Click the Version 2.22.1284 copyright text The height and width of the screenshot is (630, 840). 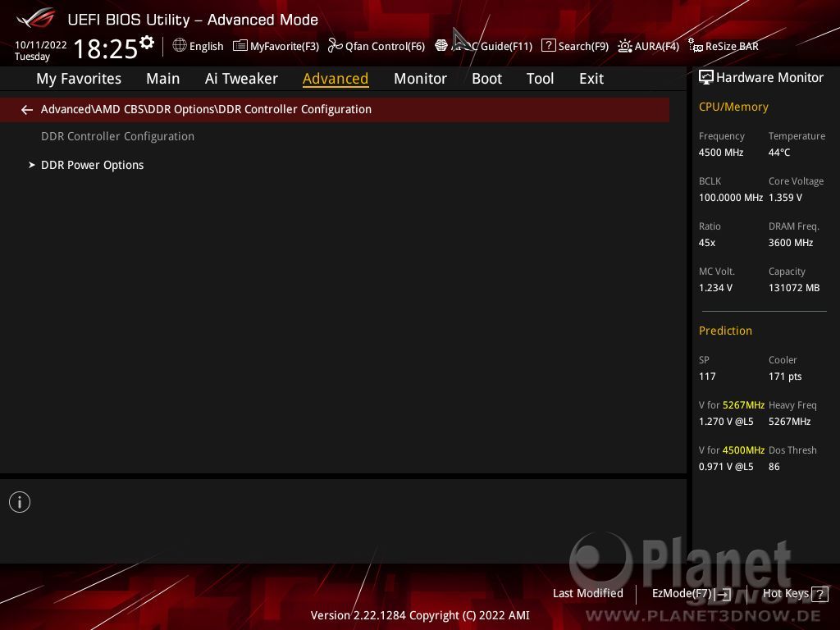(x=420, y=615)
